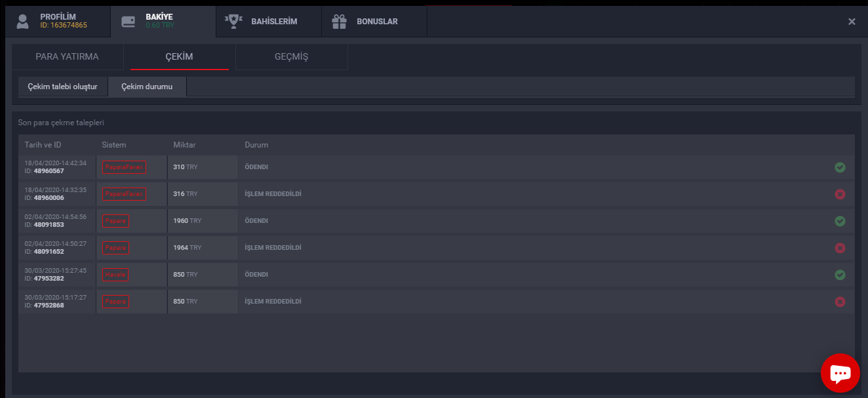The image size is (868, 398).
Task: Click red X status for 1964 TRY row
Action: point(840,248)
